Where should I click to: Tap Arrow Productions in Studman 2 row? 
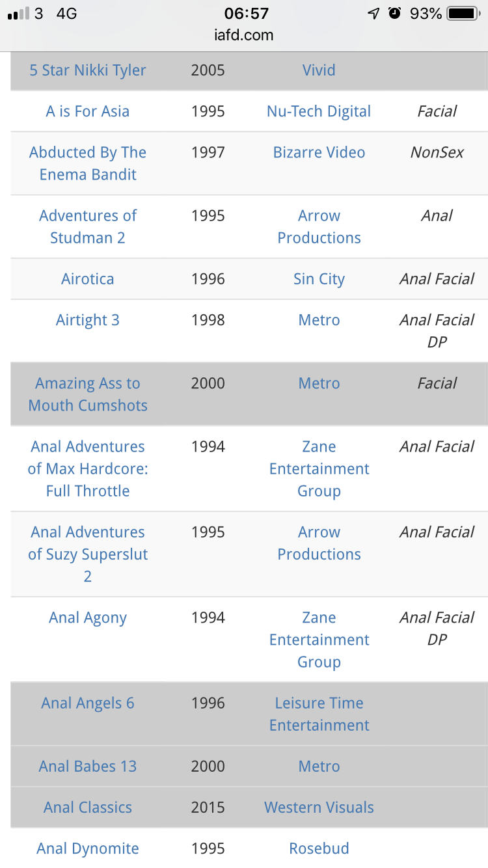pos(319,226)
